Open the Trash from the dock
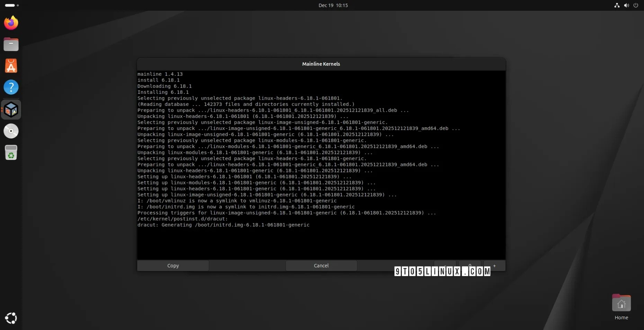This screenshot has height=330, width=644. [11, 153]
